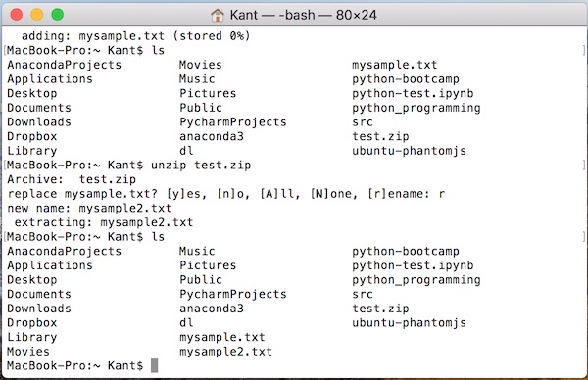
Task: Click the home folder icon in title bar
Action: (x=218, y=15)
